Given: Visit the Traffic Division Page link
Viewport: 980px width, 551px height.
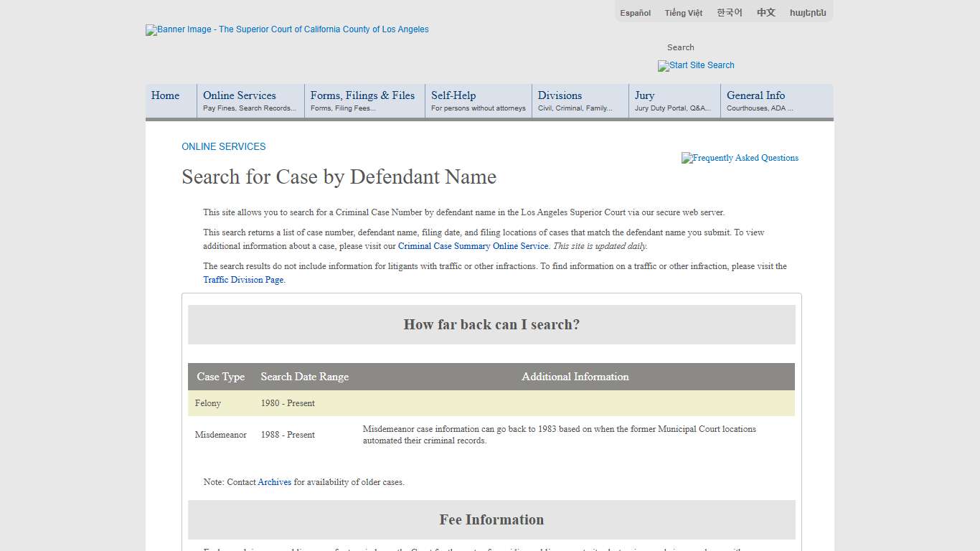Looking at the screenshot, I should pyautogui.click(x=243, y=280).
